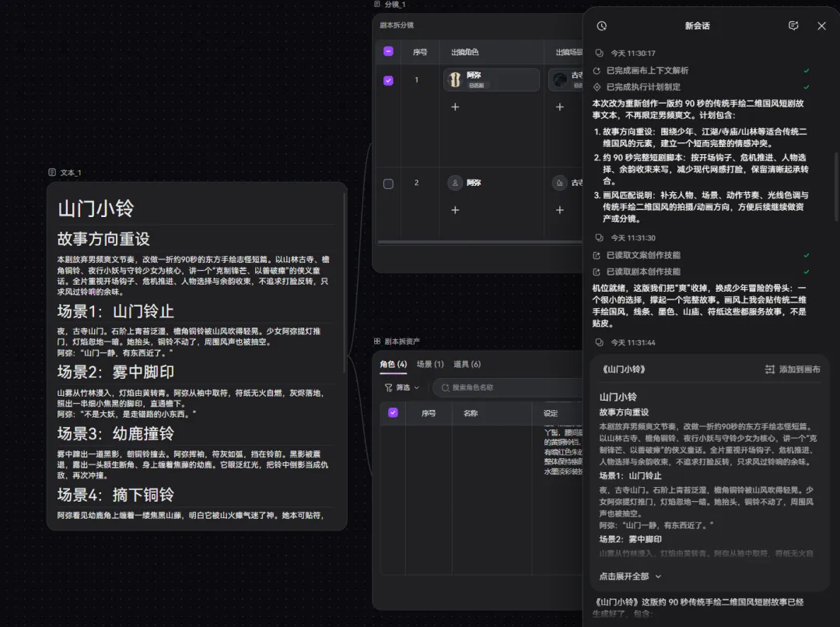Uncheck row 1 checkbox in 剧本拆分镜
The width and height of the screenshot is (840, 627).
point(388,80)
